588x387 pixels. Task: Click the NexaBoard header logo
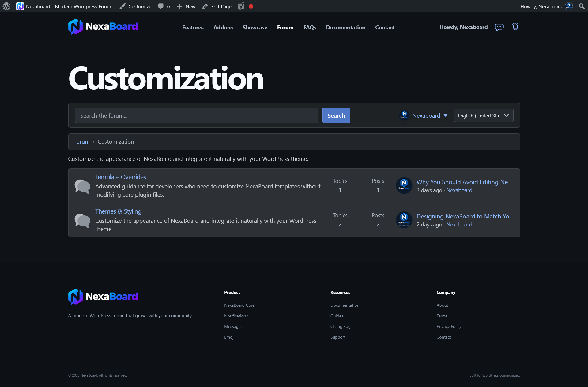click(x=103, y=27)
